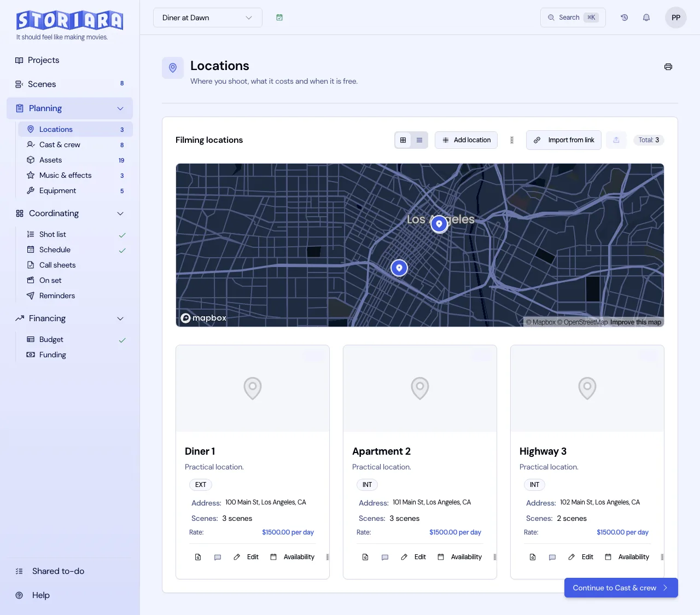700x615 pixels.
Task: Click Import from link
Action: point(564,140)
